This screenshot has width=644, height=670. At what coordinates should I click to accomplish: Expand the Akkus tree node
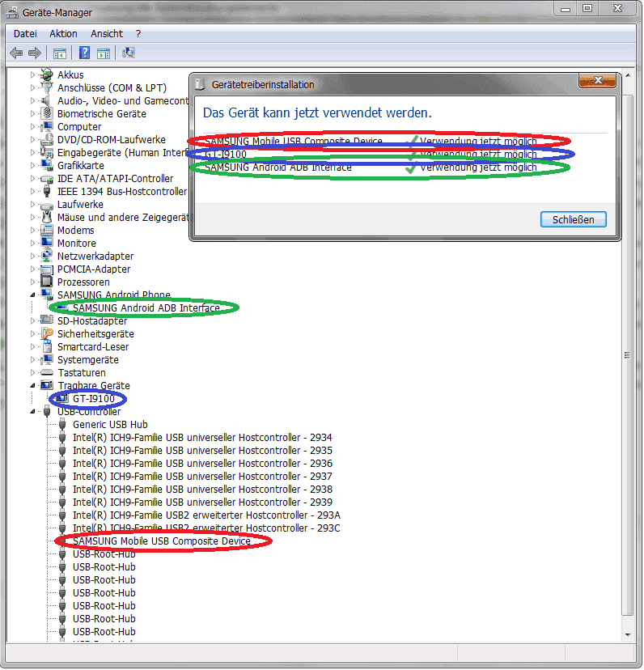32,74
